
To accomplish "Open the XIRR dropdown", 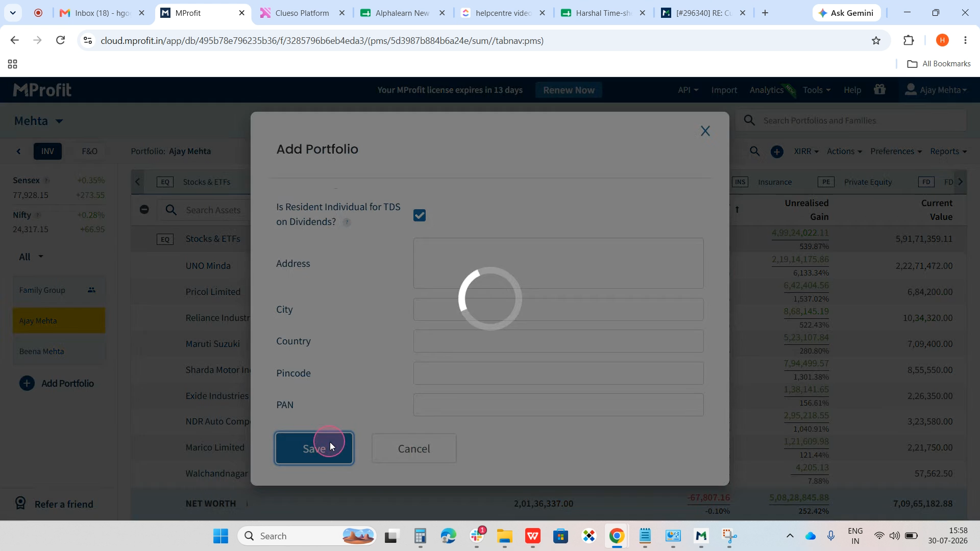I will pyautogui.click(x=806, y=152).
